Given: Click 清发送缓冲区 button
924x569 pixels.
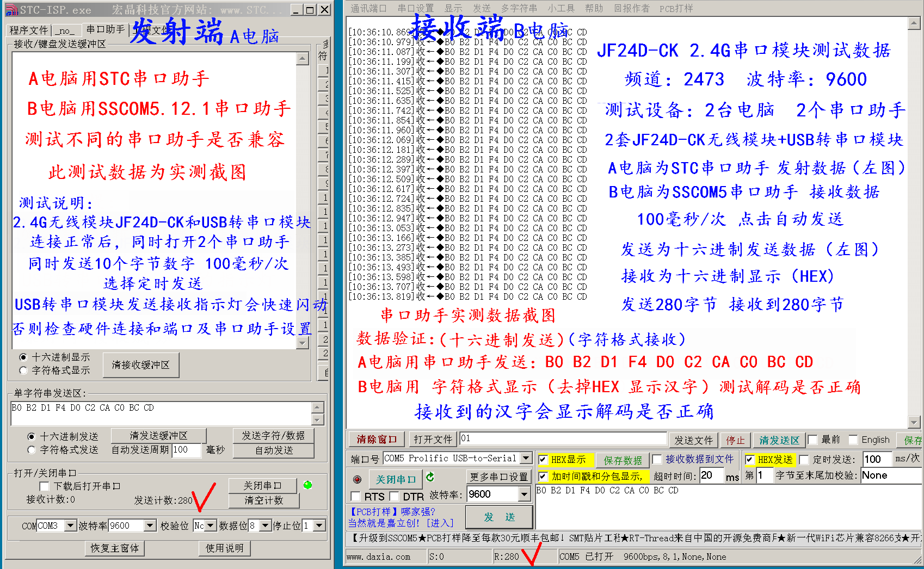Looking at the screenshot, I should pos(158,436).
